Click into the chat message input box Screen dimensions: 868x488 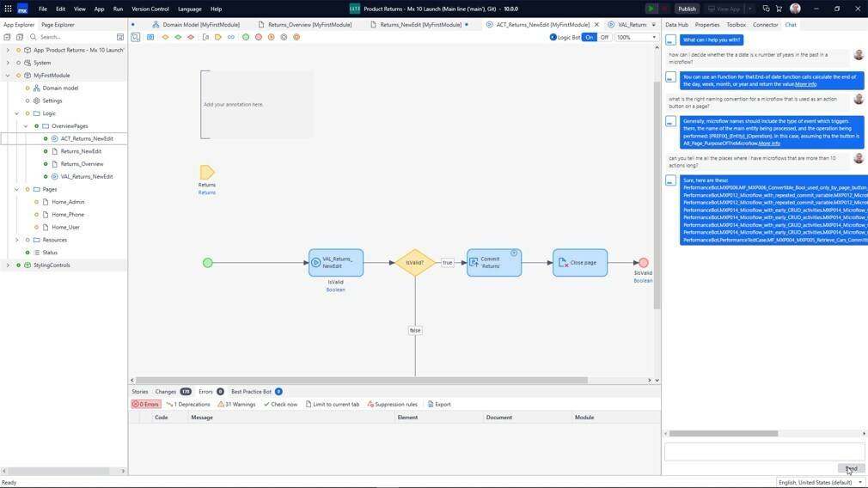click(x=764, y=452)
